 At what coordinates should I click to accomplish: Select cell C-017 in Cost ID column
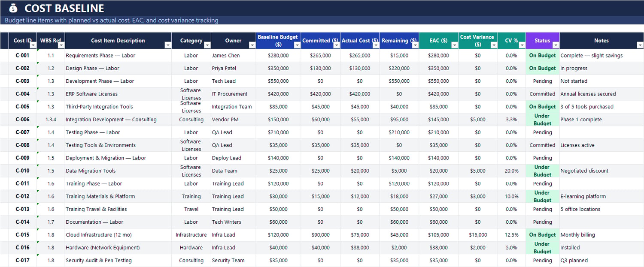23,261
